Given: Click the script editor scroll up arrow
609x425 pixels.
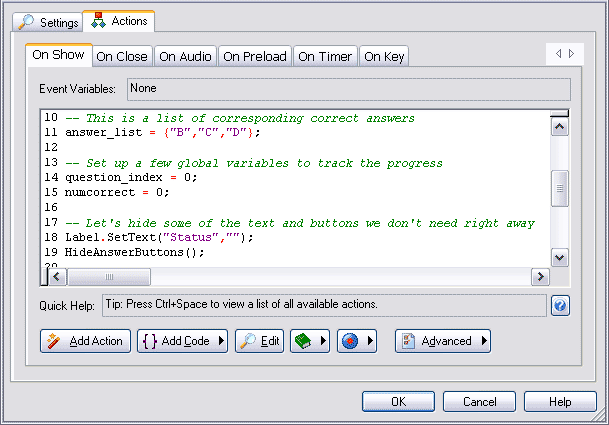Looking at the screenshot, I should tap(560, 127).
